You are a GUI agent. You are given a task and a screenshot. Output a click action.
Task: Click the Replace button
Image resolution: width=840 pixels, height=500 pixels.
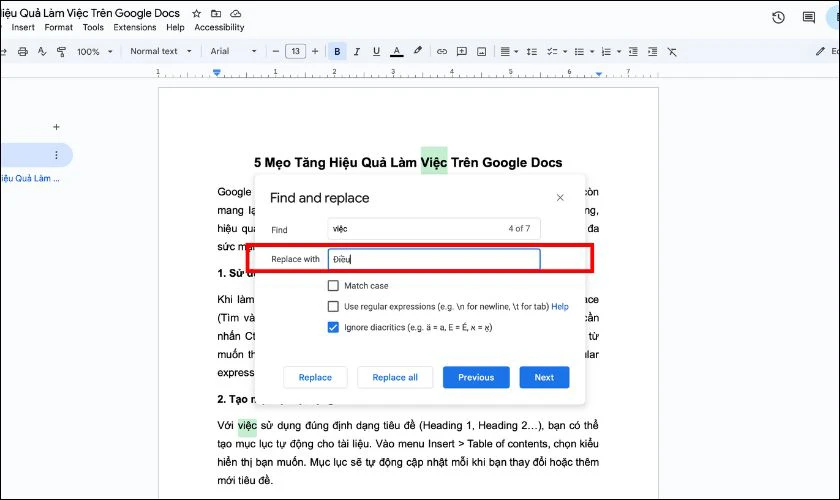point(315,377)
